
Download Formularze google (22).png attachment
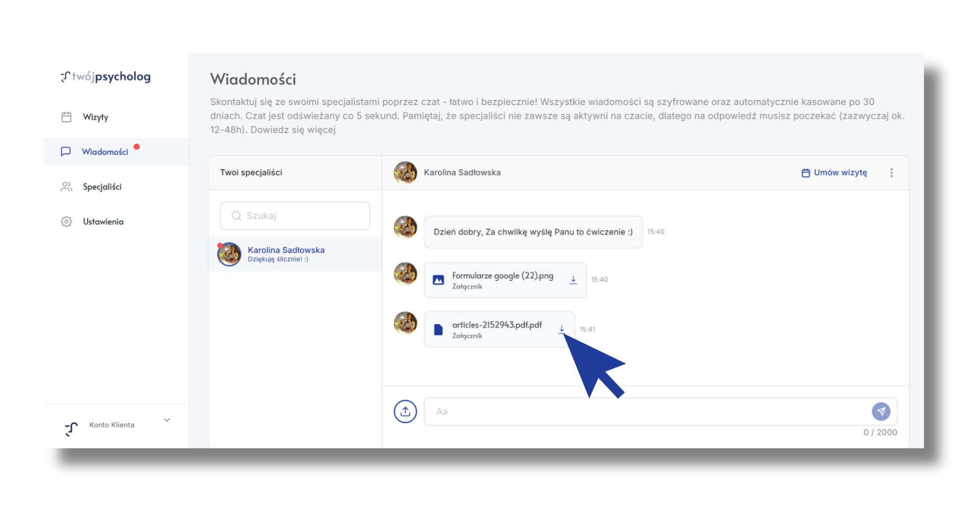pos(573,279)
